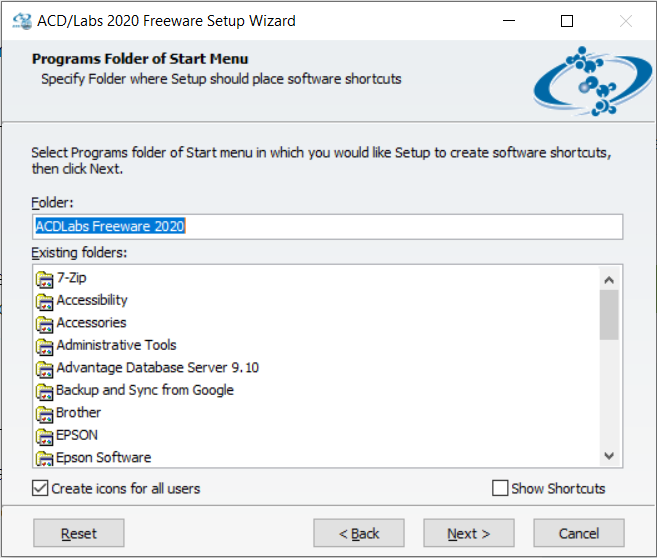
Task: Click the existing folders scroll down arrow
Action: tap(609, 455)
